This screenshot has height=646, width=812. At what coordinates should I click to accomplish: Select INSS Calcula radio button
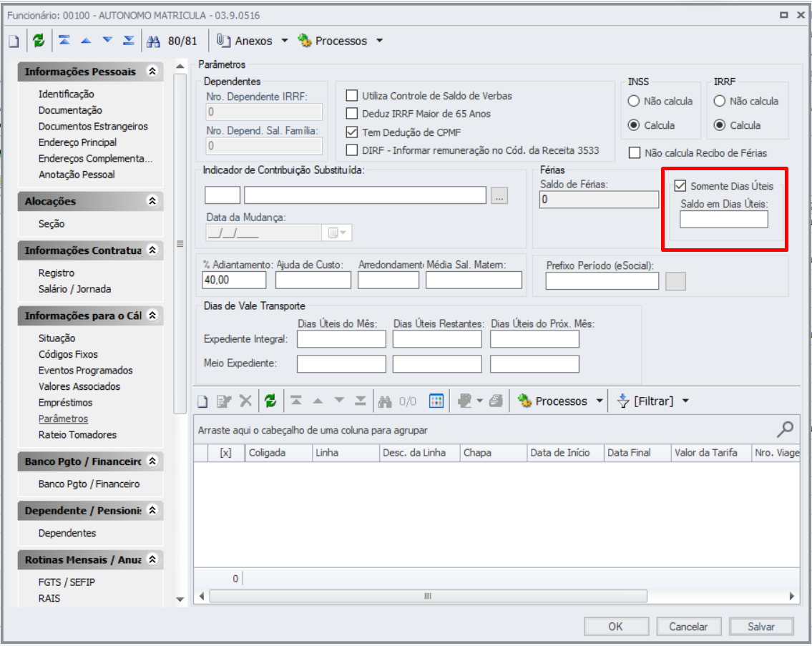[x=633, y=125]
